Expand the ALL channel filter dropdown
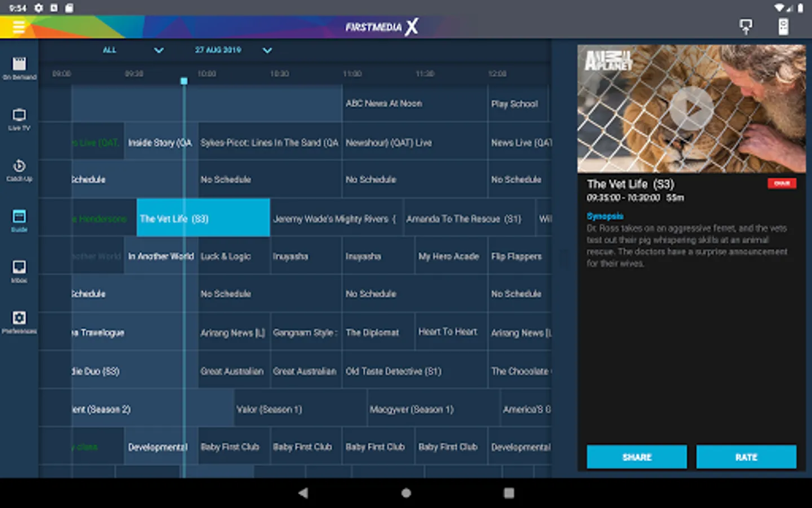 click(x=133, y=50)
